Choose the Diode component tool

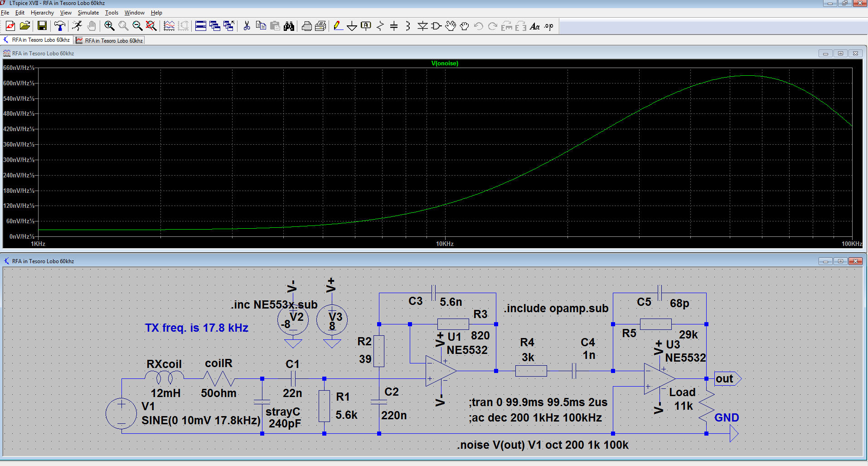pyautogui.click(x=422, y=26)
